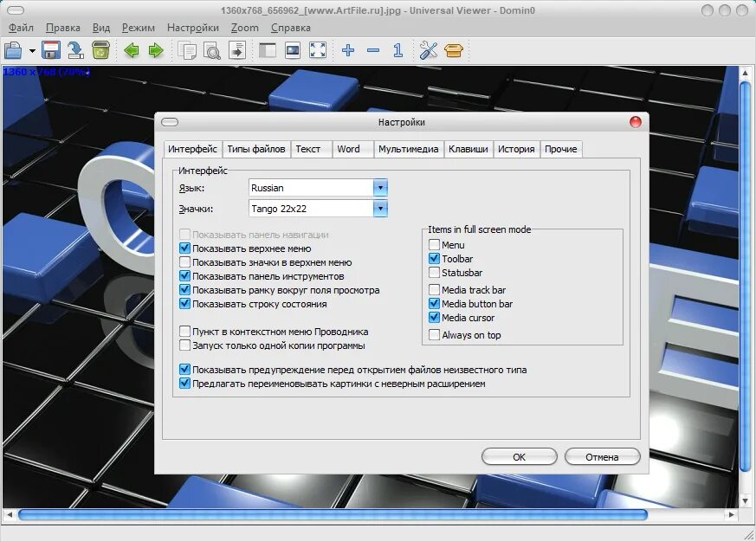This screenshot has width=756, height=542.
Task: Enable Пункт в контекстном меню Проводника
Action: (x=184, y=332)
